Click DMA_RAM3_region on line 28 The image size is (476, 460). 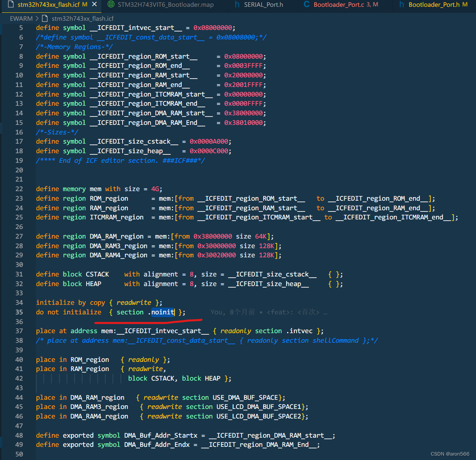pyautogui.click(x=118, y=246)
